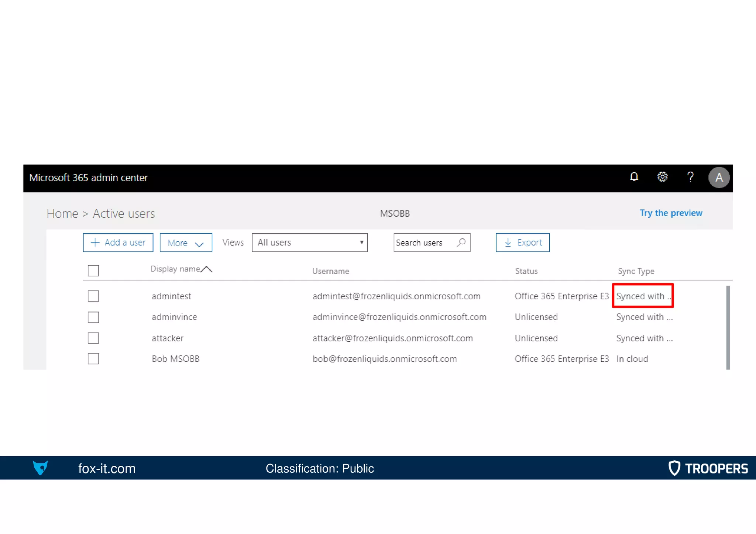Open the settings gear icon

pos(662,177)
